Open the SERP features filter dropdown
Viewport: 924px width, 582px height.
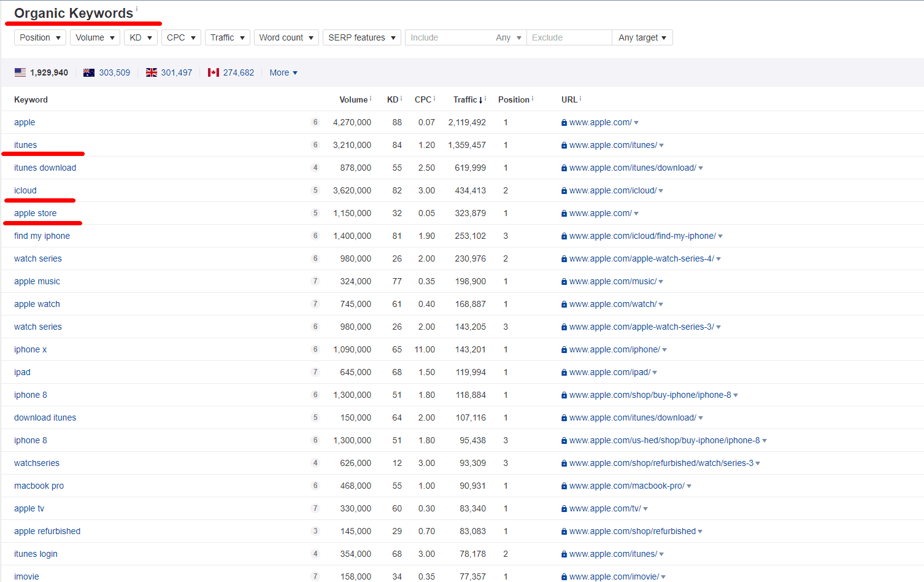(x=361, y=37)
